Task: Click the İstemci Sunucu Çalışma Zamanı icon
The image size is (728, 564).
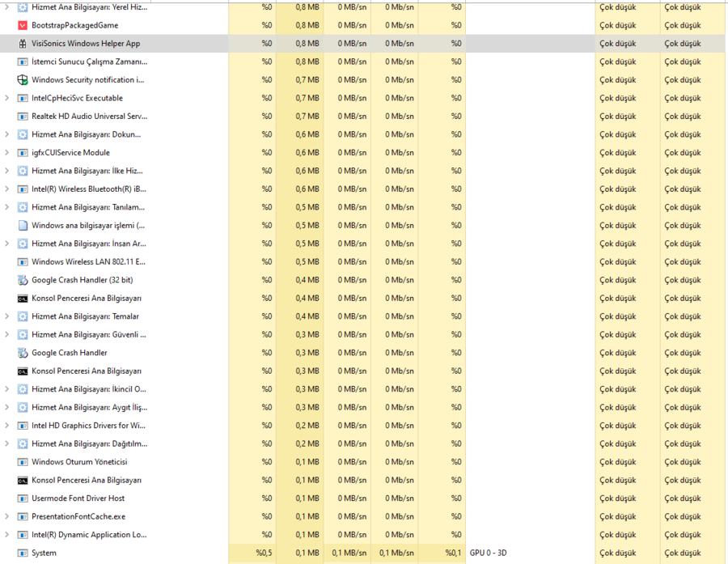Action: (x=23, y=61)
